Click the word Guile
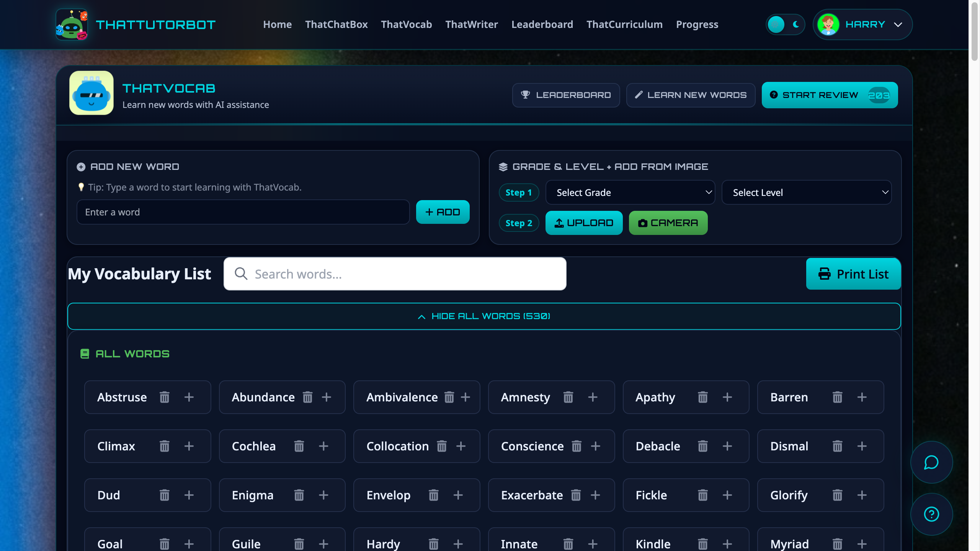980x551 pixels. pyautogui.click(x=246, y=544)
